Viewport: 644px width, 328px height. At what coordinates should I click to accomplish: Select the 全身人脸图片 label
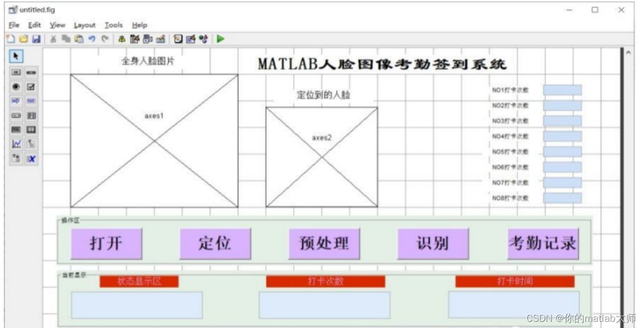click(148, 61)
